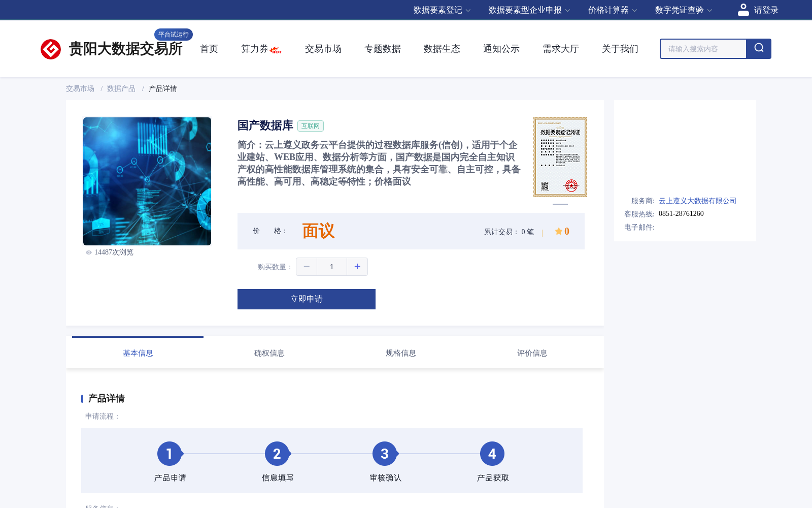The width and height of the screenshot is (812, 508).
Task: Switch to the 评价信息 tab
Action: [532, 353]
